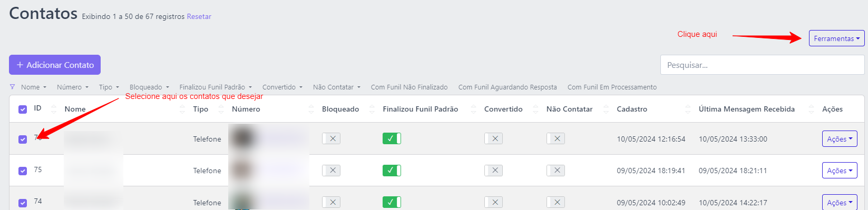Image resolution: width=868 pixels, height=210 pixels.
Task: Sort by Finalizou Funil Padrão column arrows
Action: [473, 109]
